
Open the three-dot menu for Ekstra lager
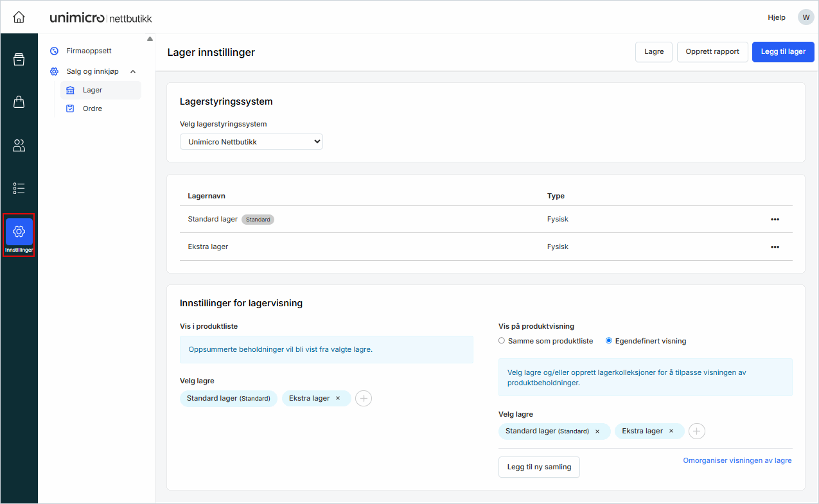(x=775, y=247)
